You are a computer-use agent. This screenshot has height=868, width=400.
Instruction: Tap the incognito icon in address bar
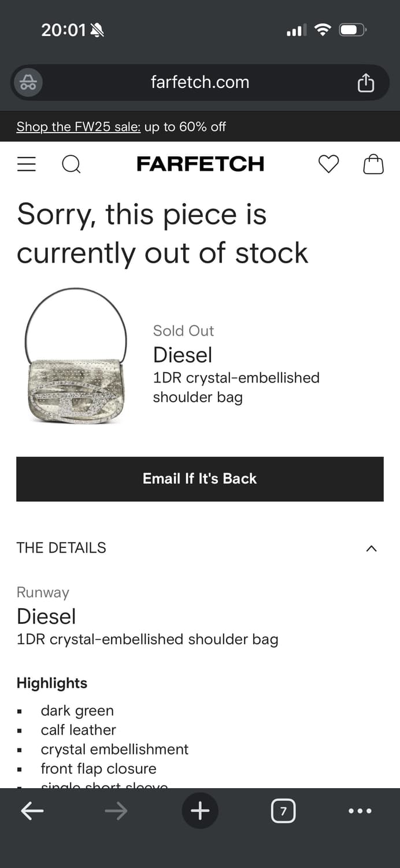[28, 83]
